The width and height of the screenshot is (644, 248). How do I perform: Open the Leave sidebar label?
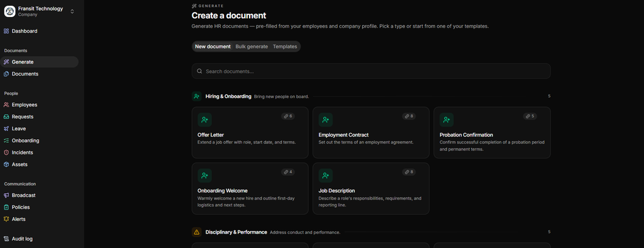click(x=19, y=129)
